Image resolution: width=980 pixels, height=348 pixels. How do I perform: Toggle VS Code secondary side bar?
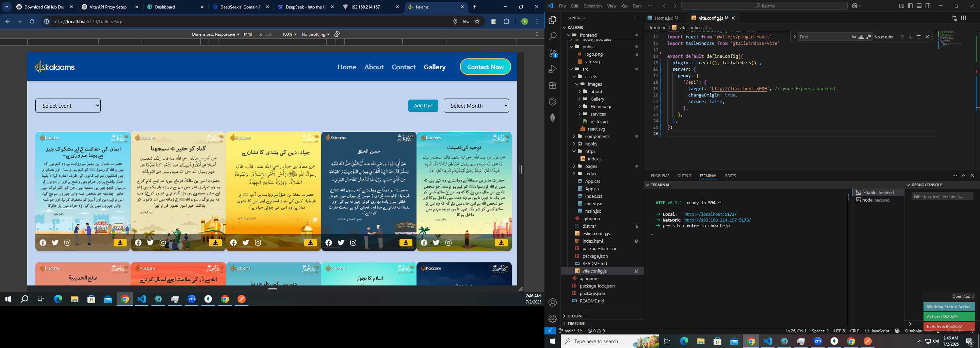(928, 6)
